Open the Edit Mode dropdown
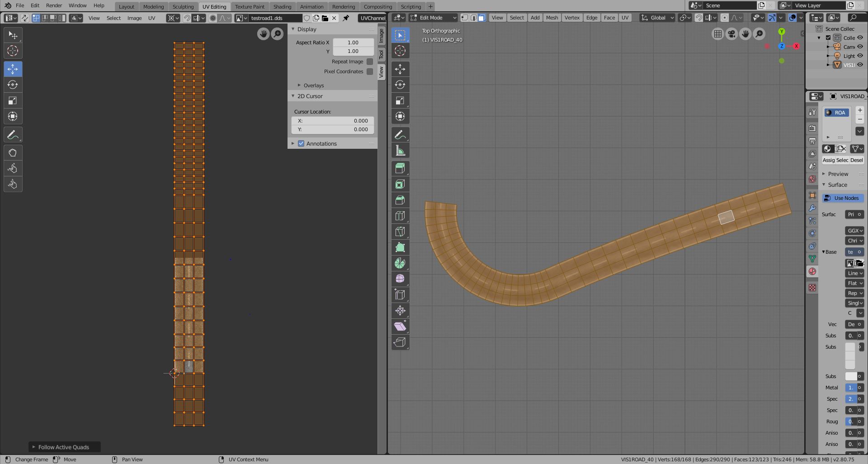Image resolution: width=868 pixels, height=464 pixels. (x=434, y=18)
